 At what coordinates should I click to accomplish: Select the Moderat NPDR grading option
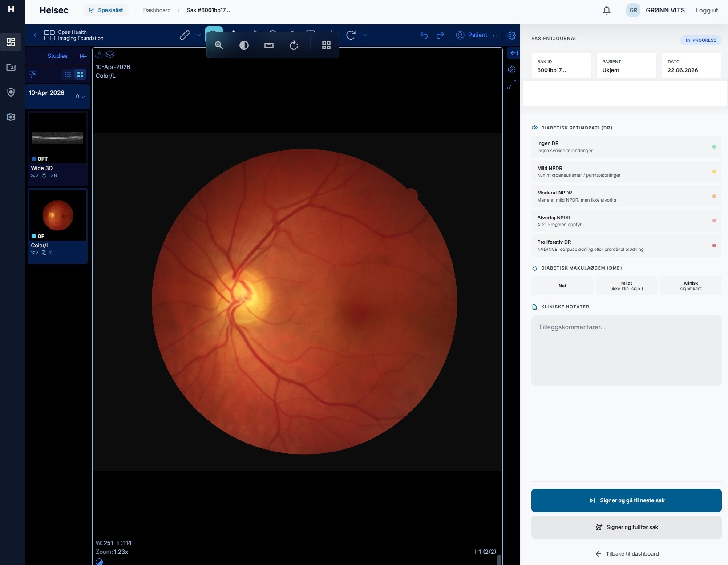point(626,196)
